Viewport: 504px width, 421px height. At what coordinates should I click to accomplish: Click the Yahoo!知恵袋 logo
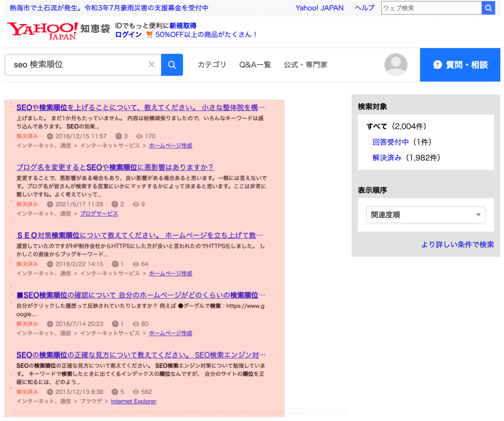point(58,30)
